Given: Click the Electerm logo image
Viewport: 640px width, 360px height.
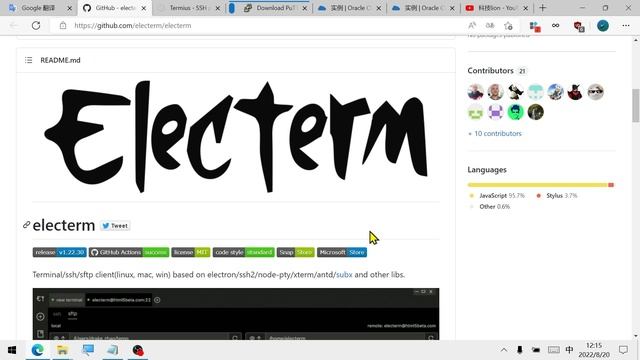Looking at the screenshot, I should (x=236, y=136).
